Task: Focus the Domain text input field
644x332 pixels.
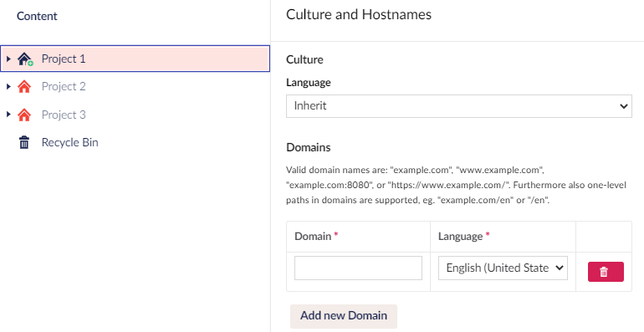Action: pyautogui.click(x=358, y=268)
